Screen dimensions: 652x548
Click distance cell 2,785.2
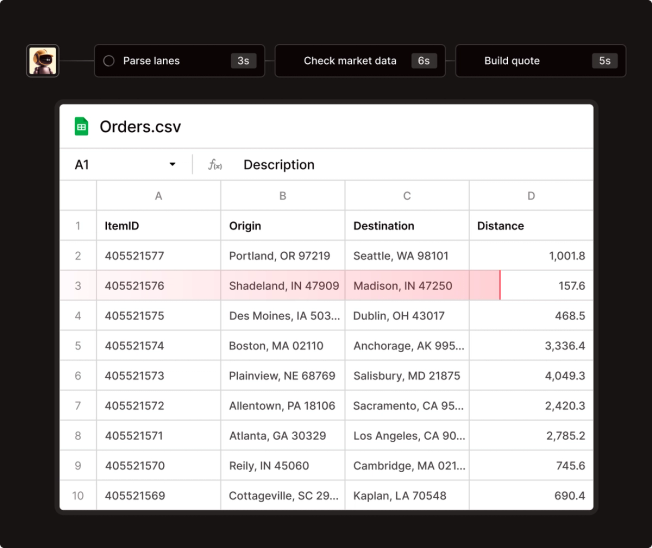coord(531,436)
